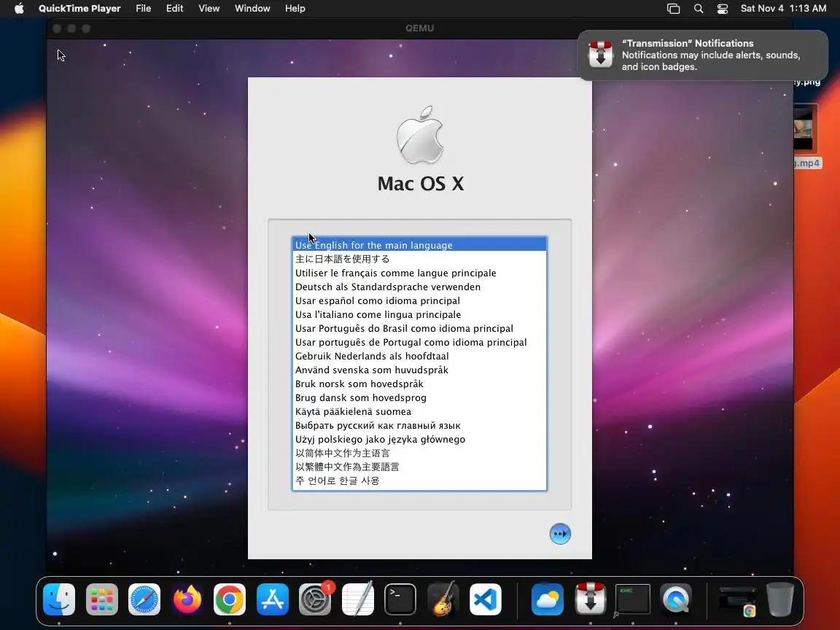Open Launchpad from the Dock
The image size is (840, 630).
pyautogui.click(x=102, y=599)
